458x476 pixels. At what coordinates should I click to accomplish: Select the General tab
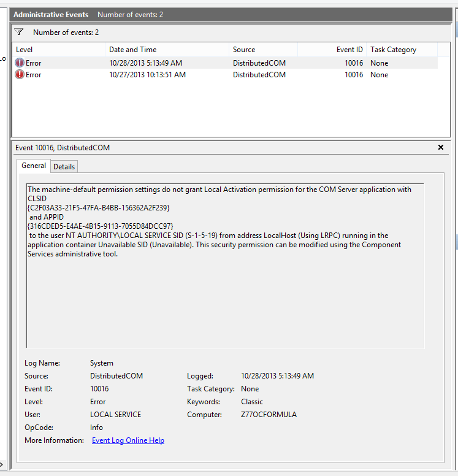pyautogui.click(x=34, y=166)
